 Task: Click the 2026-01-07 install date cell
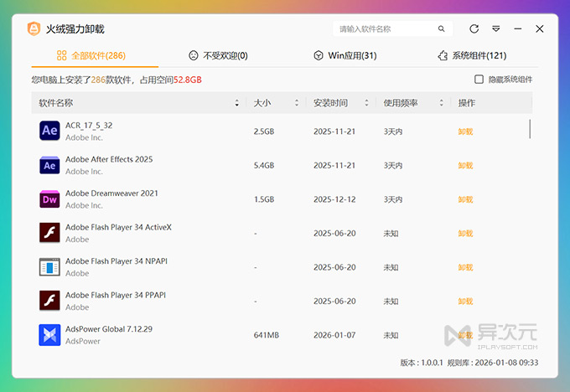click(x=334, y=335)
